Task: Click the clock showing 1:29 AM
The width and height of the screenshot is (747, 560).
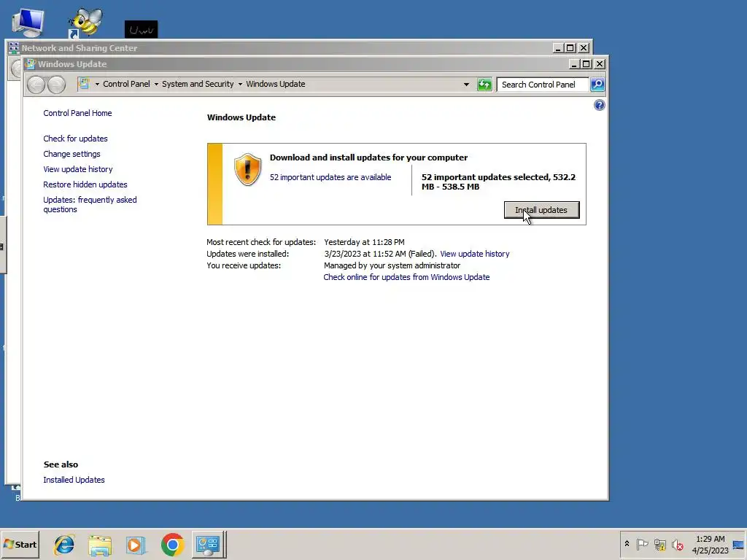Action: tap(711, 545)
